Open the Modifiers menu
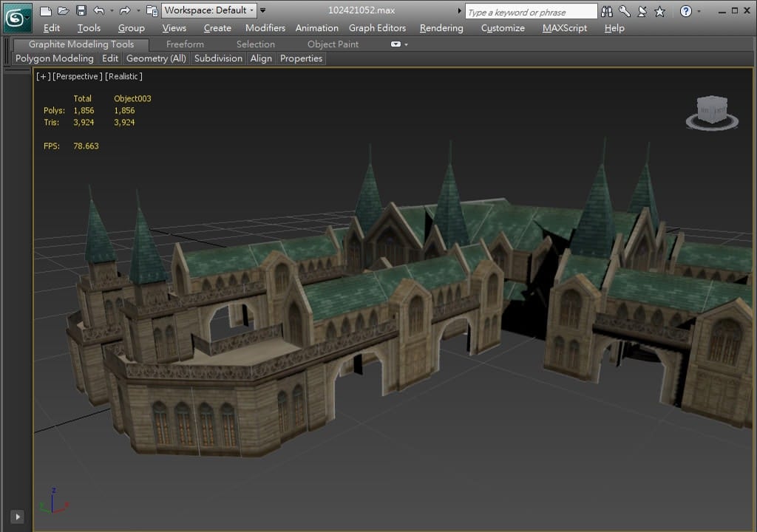The height and width of the screenshot is (532, 757). point(265,28)
